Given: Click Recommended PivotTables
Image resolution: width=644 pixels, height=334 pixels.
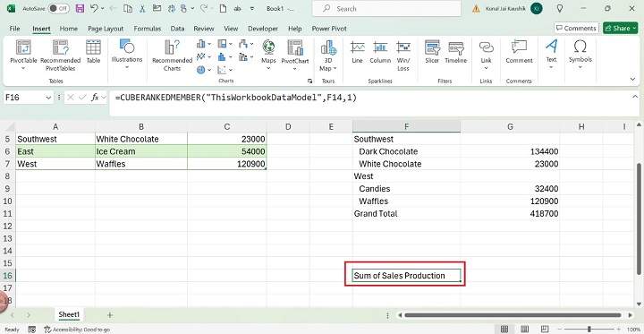Looking at the screenshot, I should click(x=61, y=55).
